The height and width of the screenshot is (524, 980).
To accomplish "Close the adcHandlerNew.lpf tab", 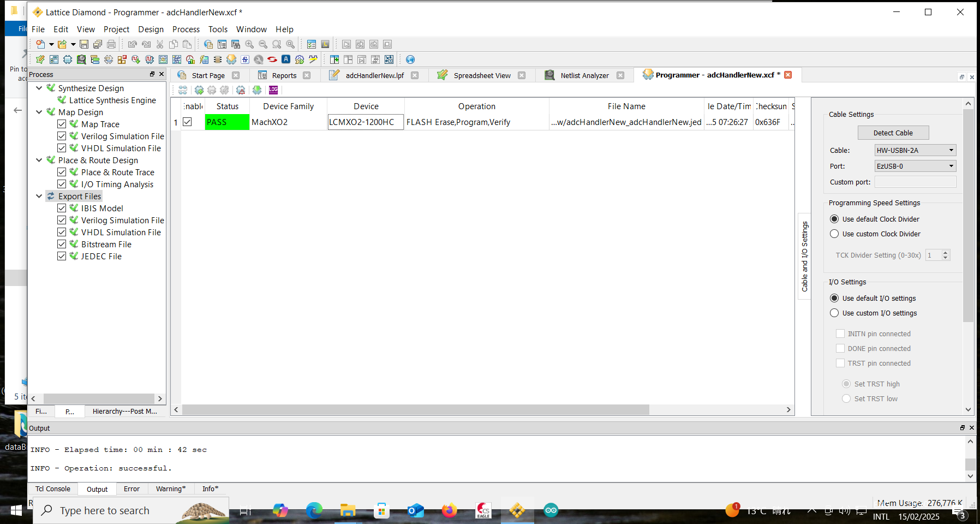I will 415,75.
